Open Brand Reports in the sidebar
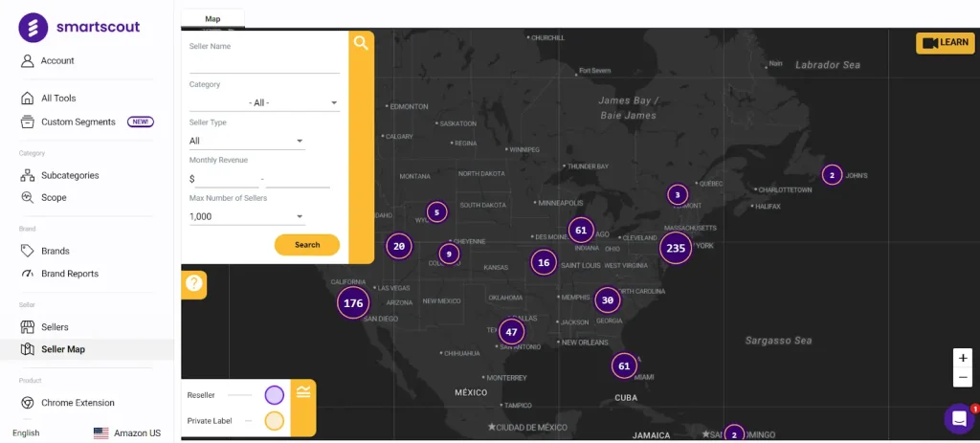The height and width of the screenshot is (443, 980). (x=69, y=274)
